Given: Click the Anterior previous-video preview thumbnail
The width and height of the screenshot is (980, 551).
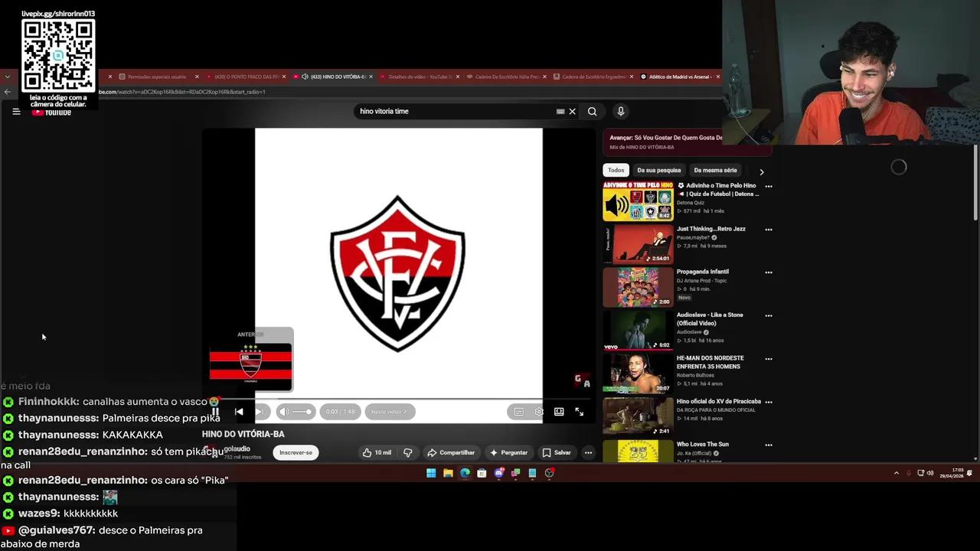Looking at the screenshot, I should pos(251,366).
